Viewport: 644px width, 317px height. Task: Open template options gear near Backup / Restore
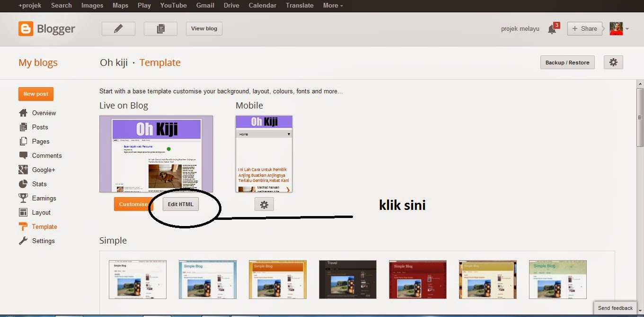point(613,62)
